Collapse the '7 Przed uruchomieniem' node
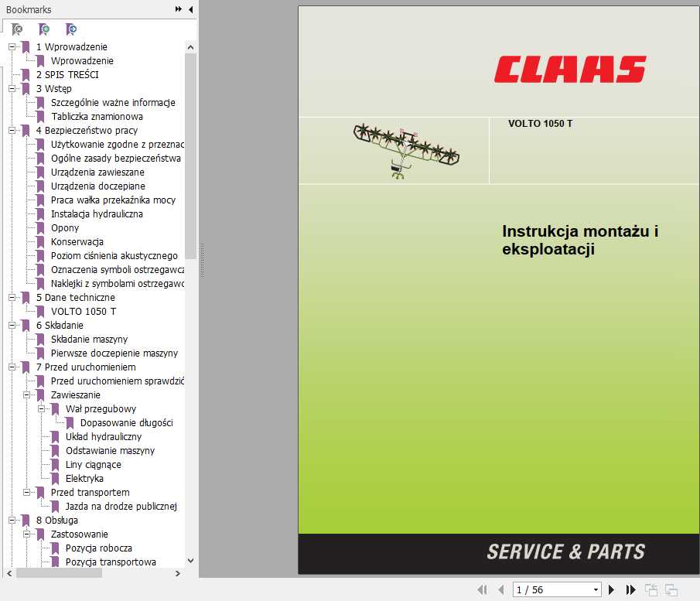700x601 pixels. (12, 367)
